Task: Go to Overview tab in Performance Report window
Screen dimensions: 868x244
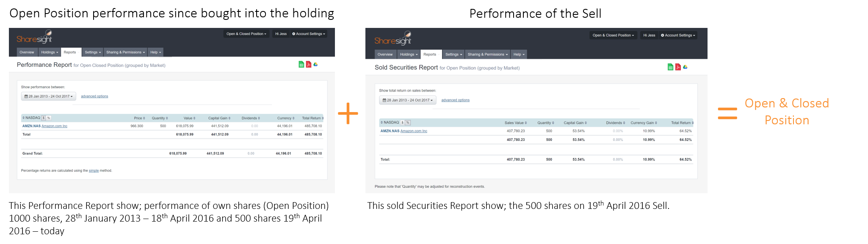Action: click(x=27, y=52)
